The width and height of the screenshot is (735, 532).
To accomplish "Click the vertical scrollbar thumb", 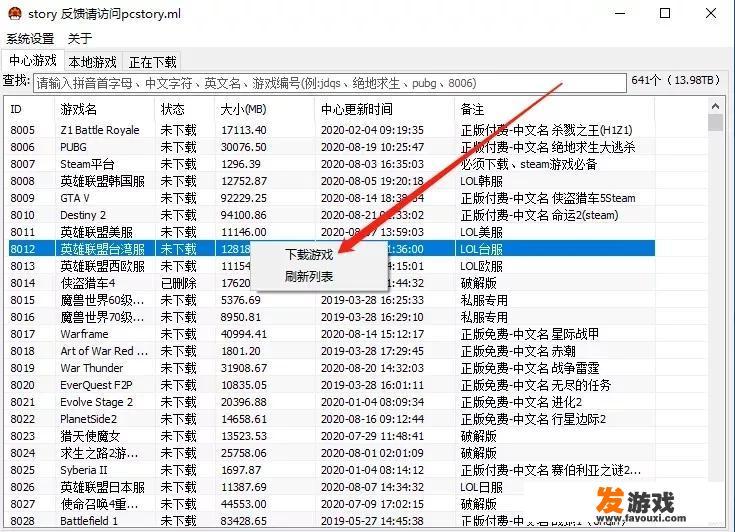I will click(x=715, y=123).
